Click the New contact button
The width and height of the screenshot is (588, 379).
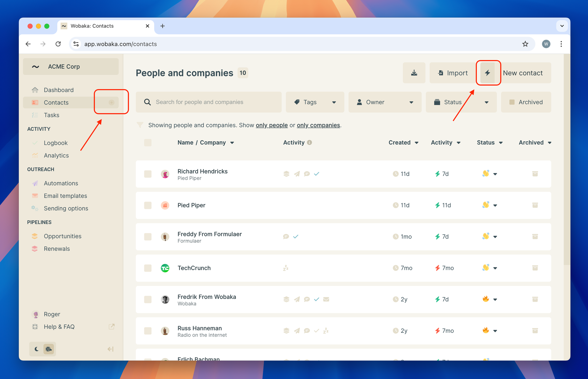tap(522, 73)
